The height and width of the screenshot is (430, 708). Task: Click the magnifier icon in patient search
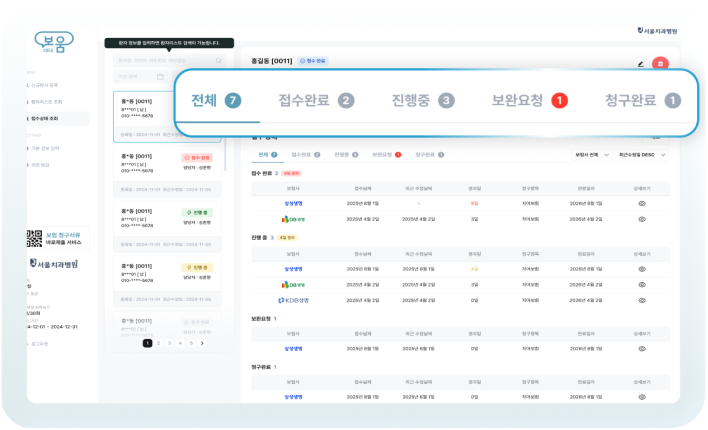click(x=217, y=60)
